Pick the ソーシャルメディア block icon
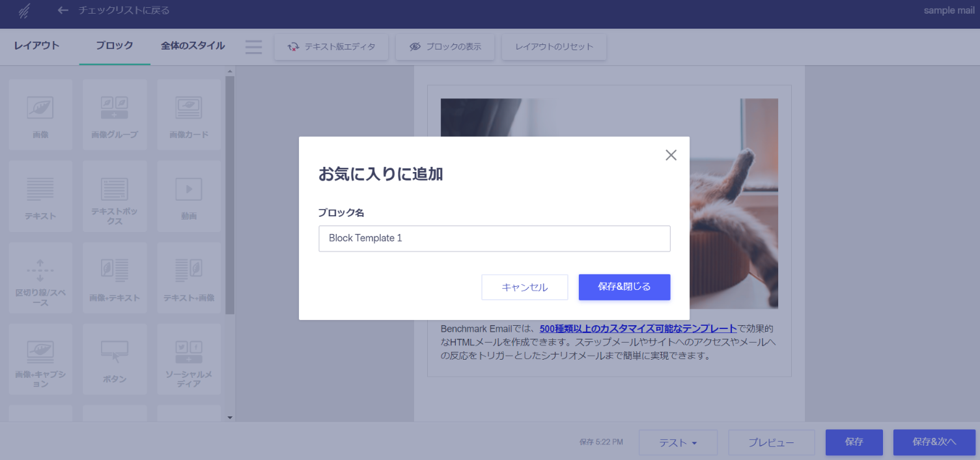Screen dimensions: 980x460 click(189, 358)
